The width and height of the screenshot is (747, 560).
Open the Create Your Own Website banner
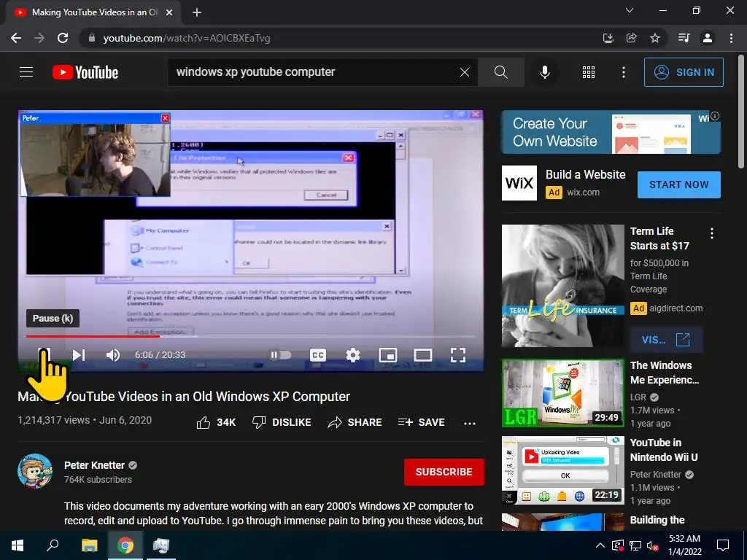click(611, 132)
